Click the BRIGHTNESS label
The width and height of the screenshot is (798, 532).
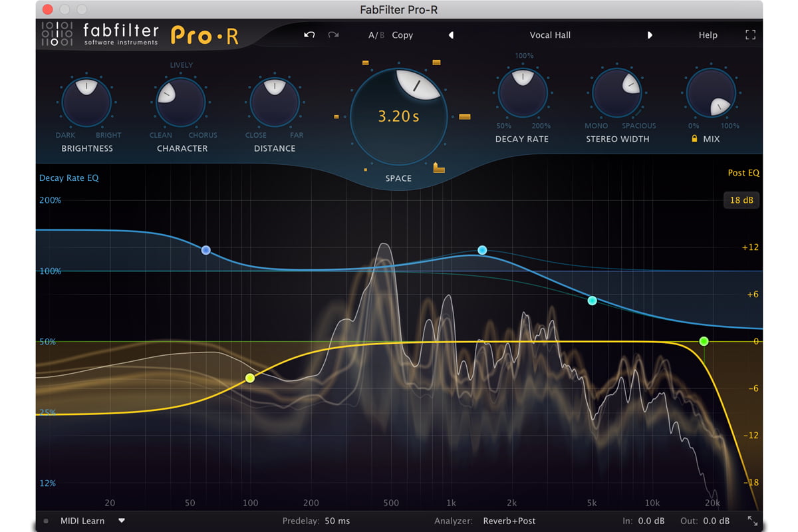(x=87, y=148)
